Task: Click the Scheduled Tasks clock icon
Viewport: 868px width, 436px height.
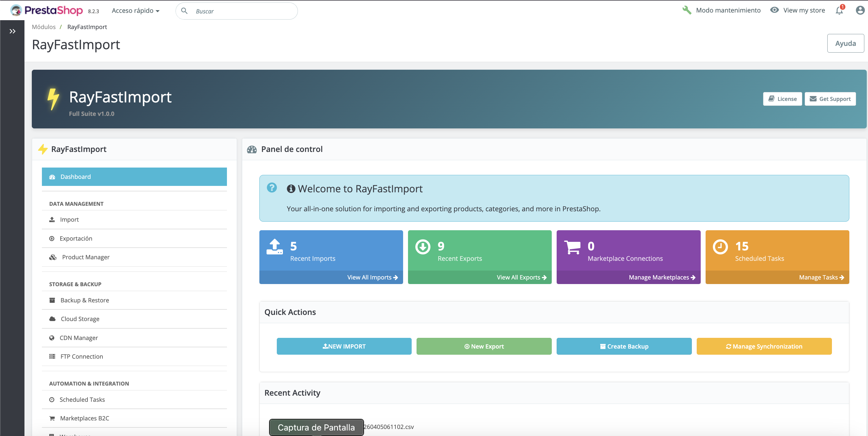Action: click(720, 247)
